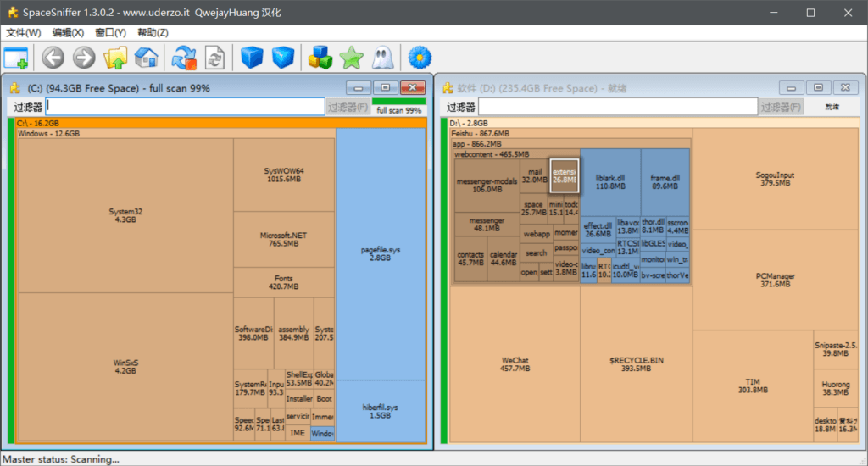Click the rescan icon with red square
This screenshot has width=868, height=466.
click(184, 58)
